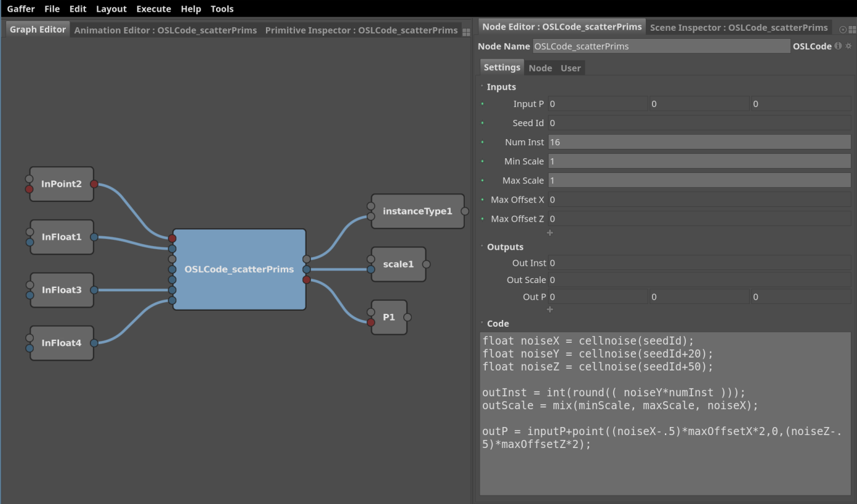Select the User tab
The width and height of the screenshot is (857, 504).
click(x=571, y=68)
